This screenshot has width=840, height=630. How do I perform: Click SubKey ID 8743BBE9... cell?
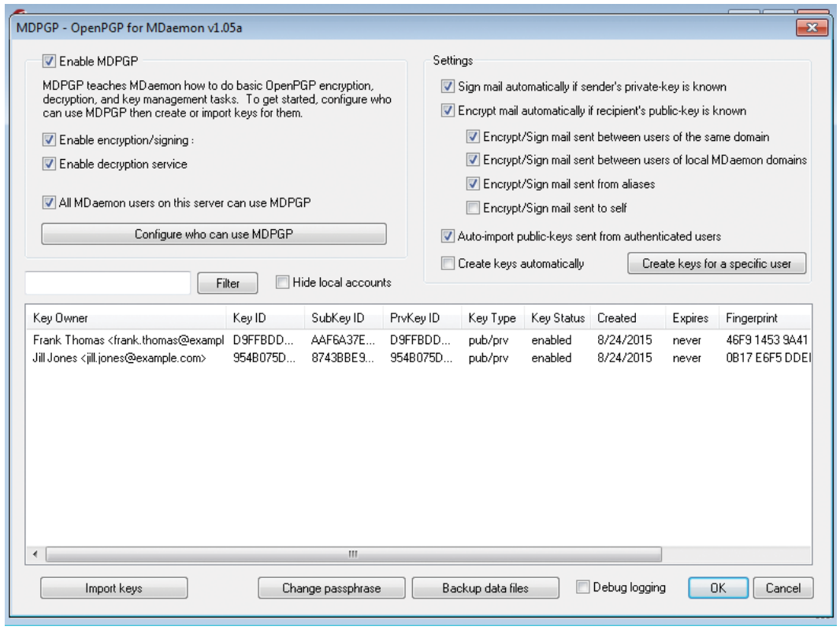[x=343, y=358]
